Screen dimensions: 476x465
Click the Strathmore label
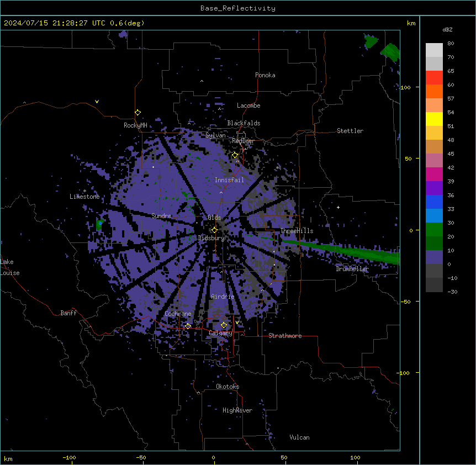pos(285,336)
